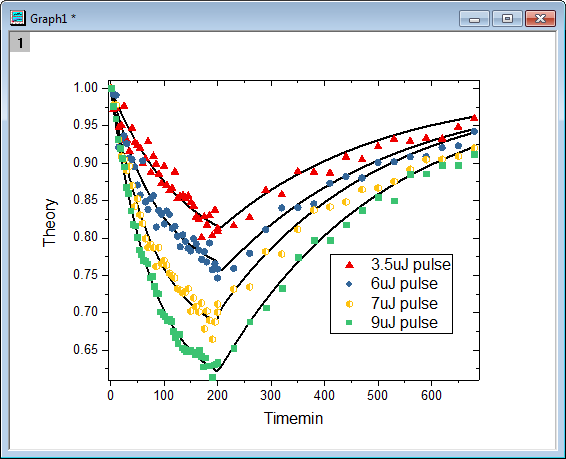
Task: Click the 300 X-axis tick label
Action: [270, 396]
